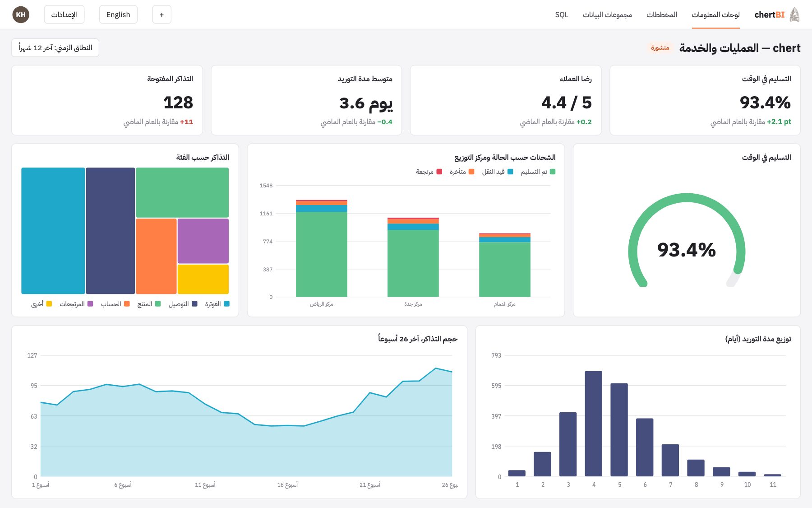
Task: Toggle مرتجعة legend swatch
Action: tap(439, 172)
